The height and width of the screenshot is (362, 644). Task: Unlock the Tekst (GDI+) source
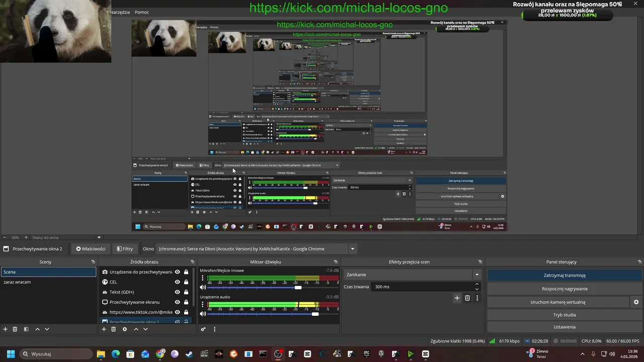click(x=186, y=292)
